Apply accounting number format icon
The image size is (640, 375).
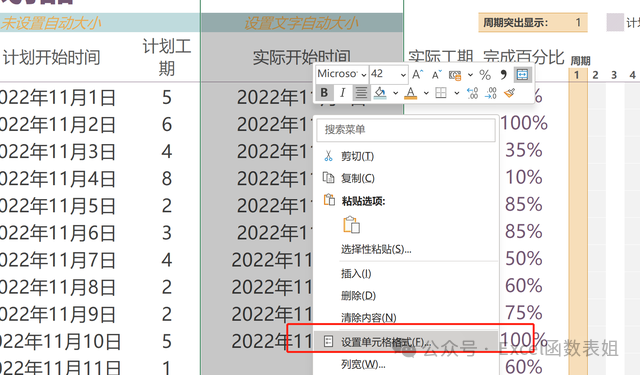click(x=455, y=75)
